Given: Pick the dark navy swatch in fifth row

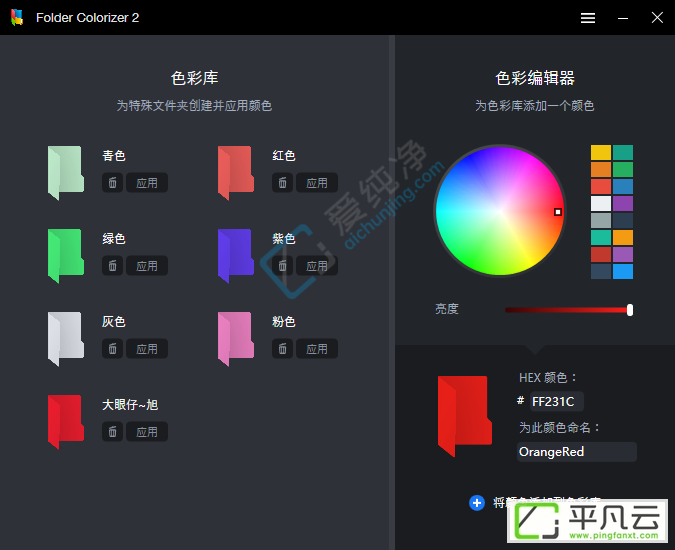Looking at the screenshot, I should pyautogui.click(x=622, y=220).
